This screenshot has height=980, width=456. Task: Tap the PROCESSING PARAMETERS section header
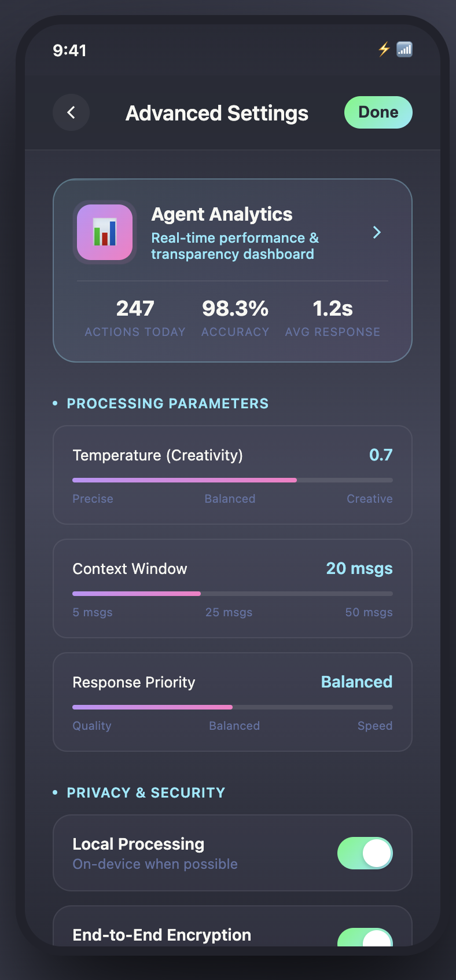coord(167,403)
